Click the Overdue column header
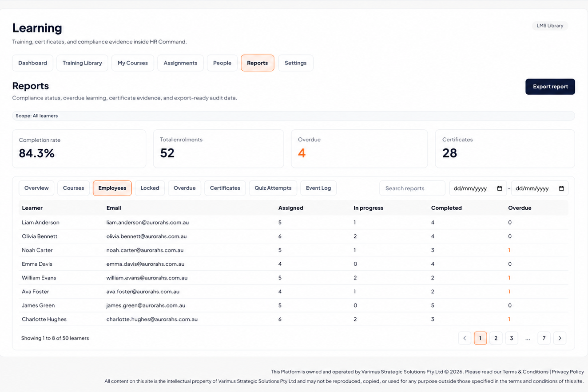The width and height of the screenshot is (588, 392). point(520,208)
